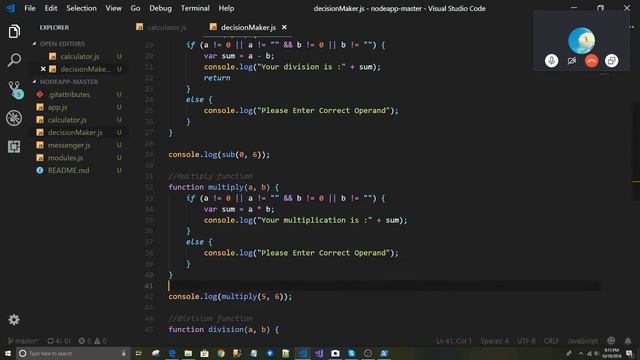Click the call participant avatar
The height and width of the screenshot is (360, 640).
pyautogui.click(x=581, y=40)
